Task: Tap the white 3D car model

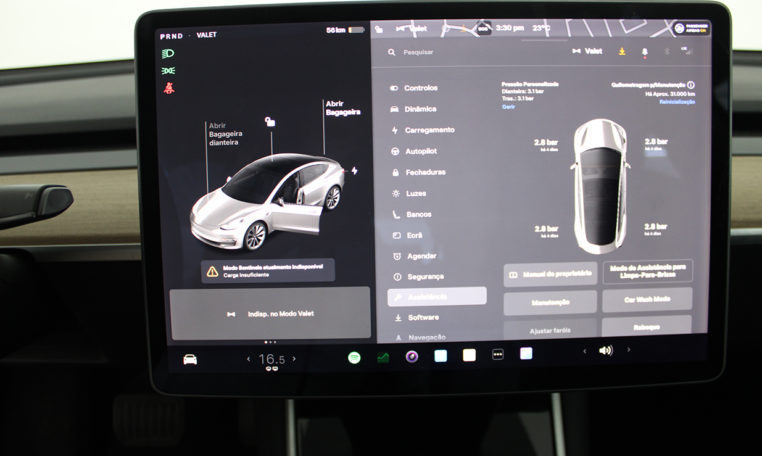Action: point(267,202)
